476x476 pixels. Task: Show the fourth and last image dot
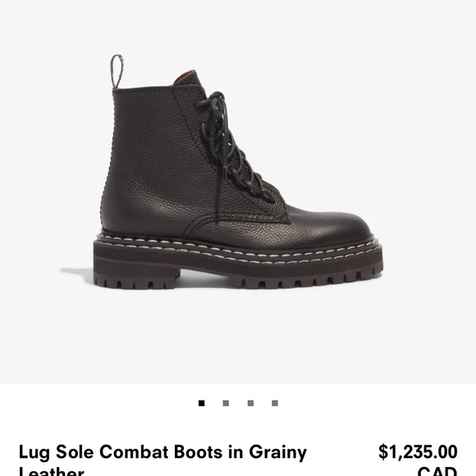[275, 403]
